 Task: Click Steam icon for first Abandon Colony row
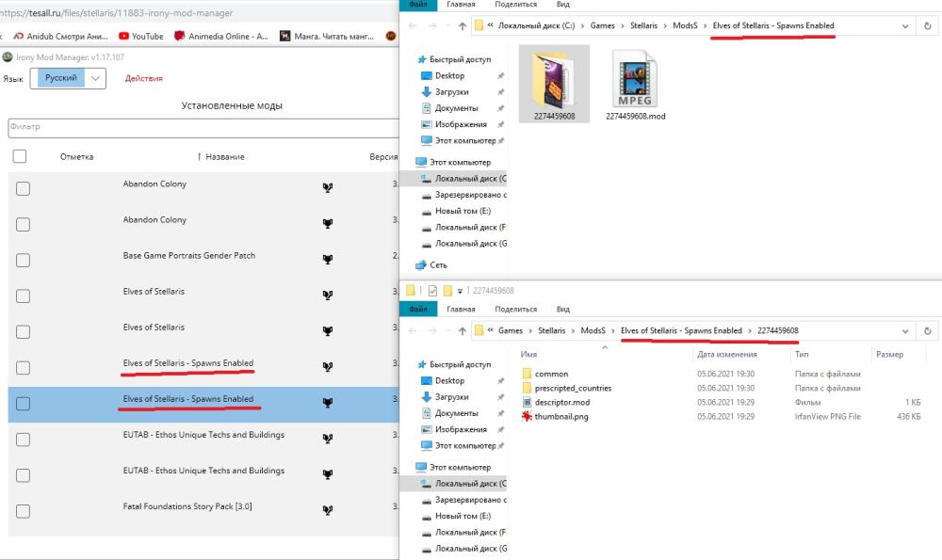click(328, 188)
